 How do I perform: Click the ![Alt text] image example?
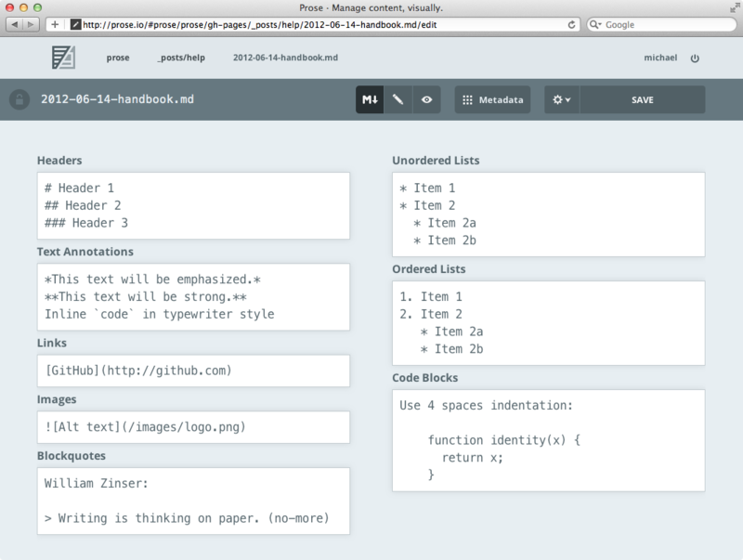click(145, 427)
